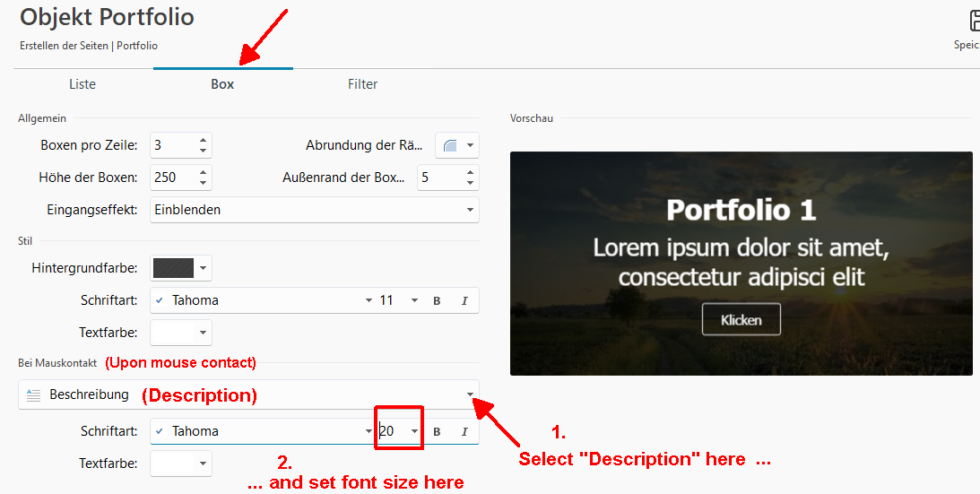The width and height of the screenshot is (980, 494).
Task: Switch to the Liste tab
Action: click(x=82, y=84)
